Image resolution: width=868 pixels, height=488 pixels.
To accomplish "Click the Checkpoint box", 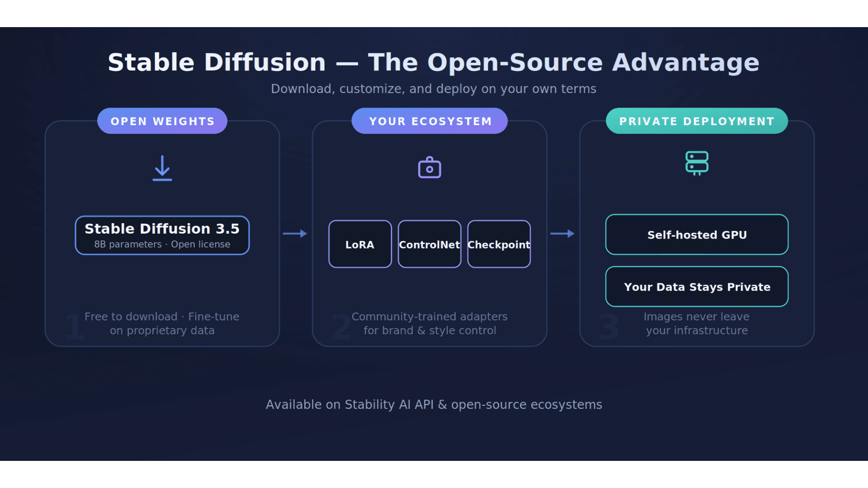I will click(499, 244).
